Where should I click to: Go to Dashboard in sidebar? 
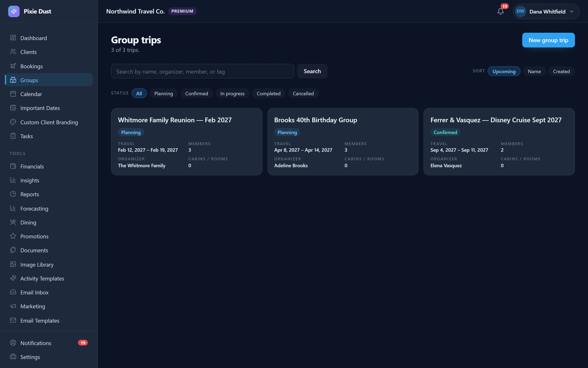49,38
